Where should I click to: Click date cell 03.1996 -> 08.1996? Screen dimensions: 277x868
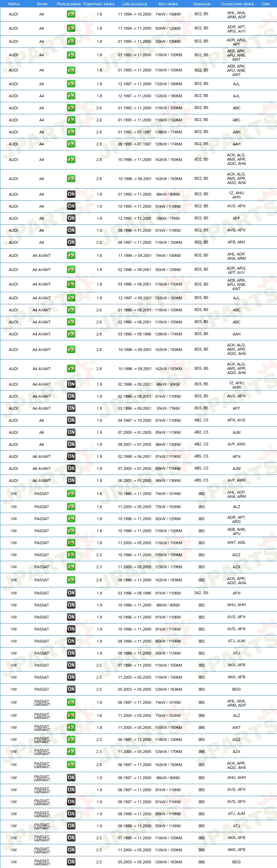(x=135, y=593)
